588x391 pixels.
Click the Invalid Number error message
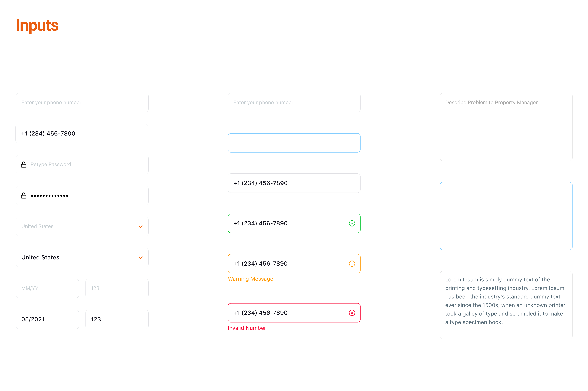click(x=247, y=328)
